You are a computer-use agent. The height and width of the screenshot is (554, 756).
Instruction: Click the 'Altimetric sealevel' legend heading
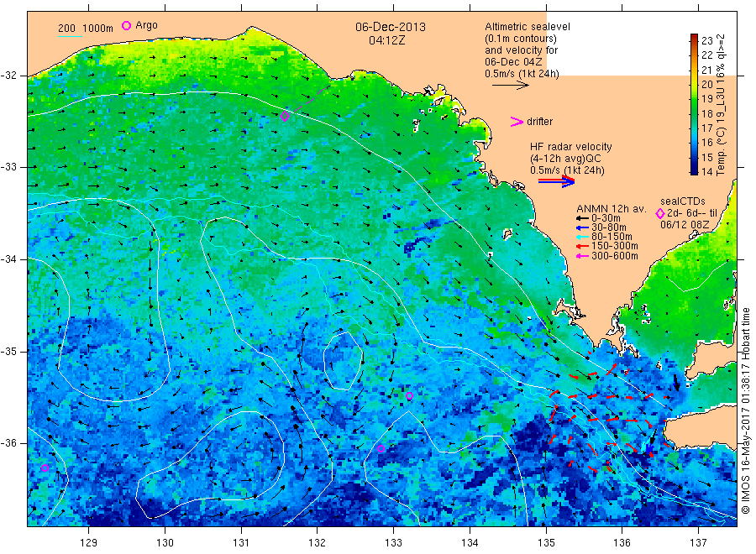[x=528, y=27]
